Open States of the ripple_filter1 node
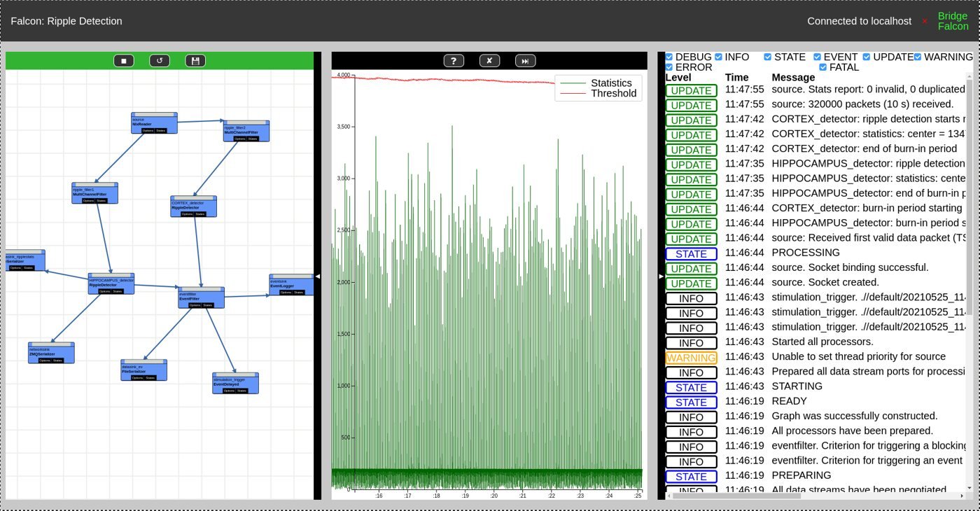Viewport: 980px width, 511px height. [x=101, y=200]
